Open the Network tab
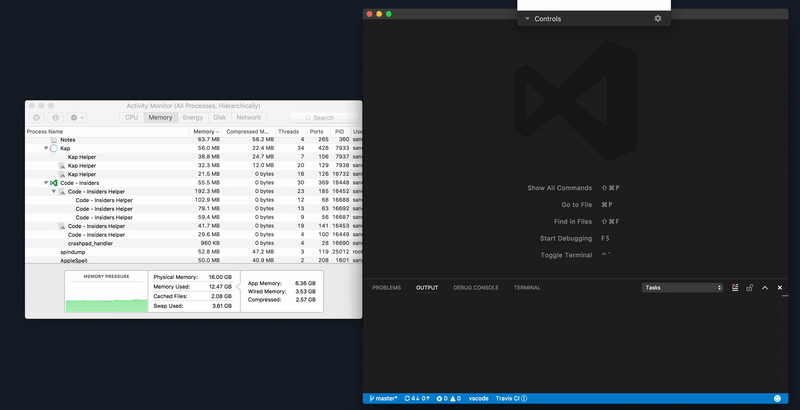Viewport: 800px width, 410px height. point(249,117)
